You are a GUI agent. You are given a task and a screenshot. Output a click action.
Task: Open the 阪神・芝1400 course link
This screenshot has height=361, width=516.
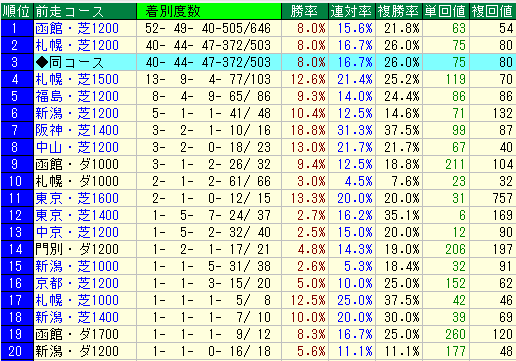(77, 130)
